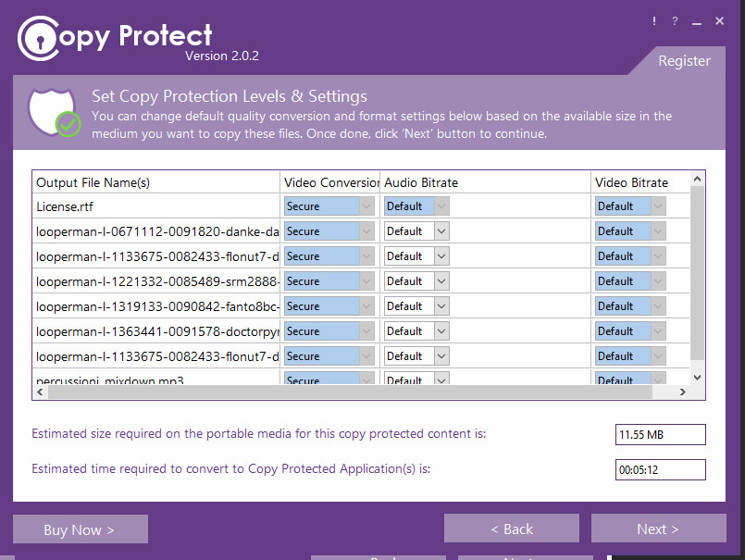745x560 pixels.
Task: Expand Audio Bitrate dropdown for looperman-l-0671112 file
Action: 441,231
